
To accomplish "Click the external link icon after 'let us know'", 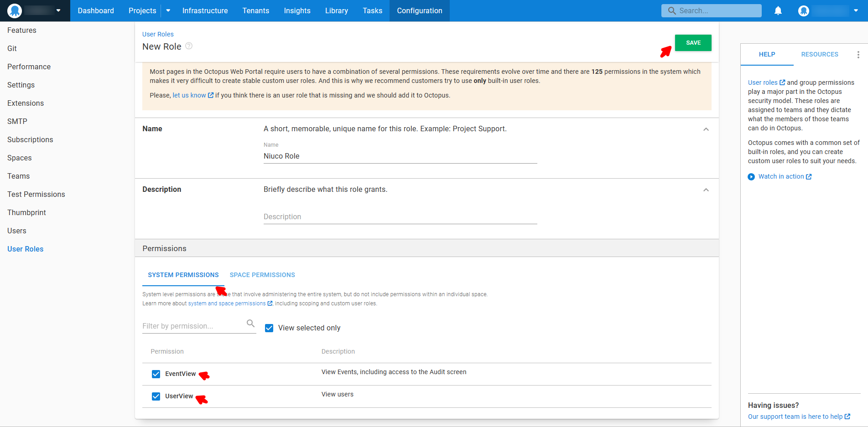I will click(x=211, y=95).
